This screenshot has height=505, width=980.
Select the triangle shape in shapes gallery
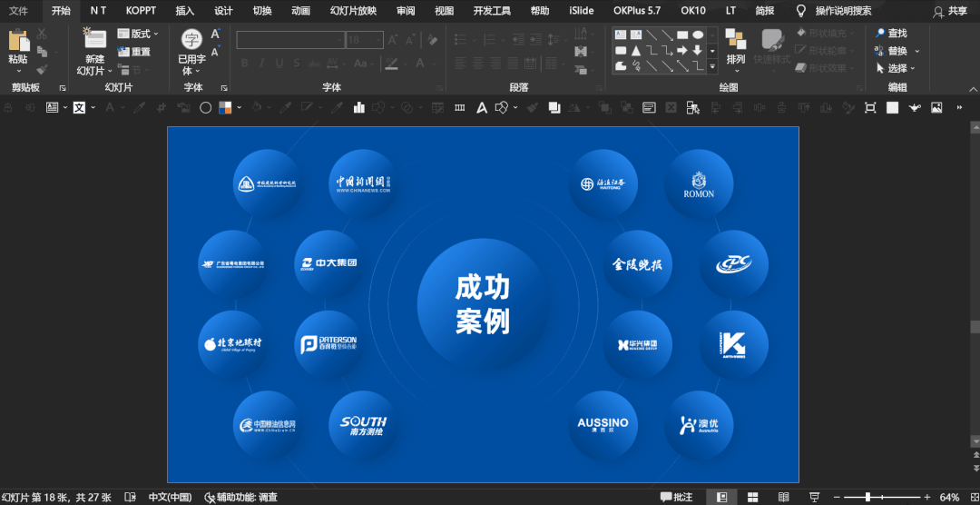(x=636, y=51)
